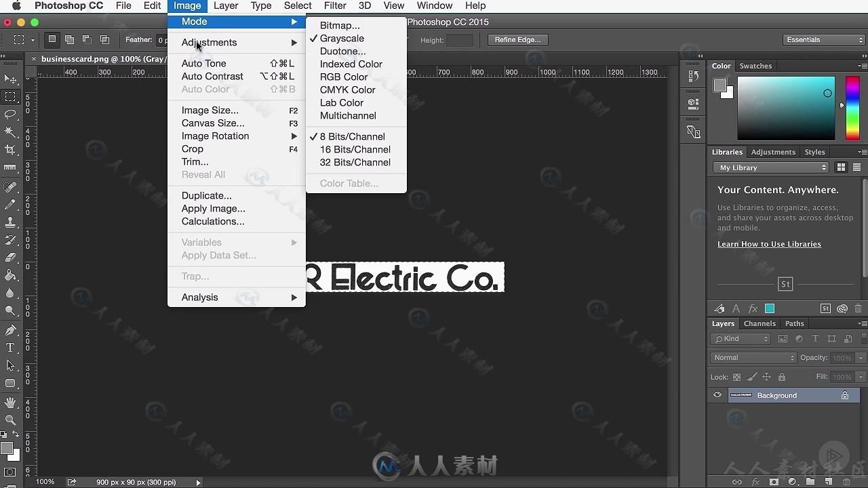Expand the Analysis submenu
This screenshot has width=868, height=488.
236,298
